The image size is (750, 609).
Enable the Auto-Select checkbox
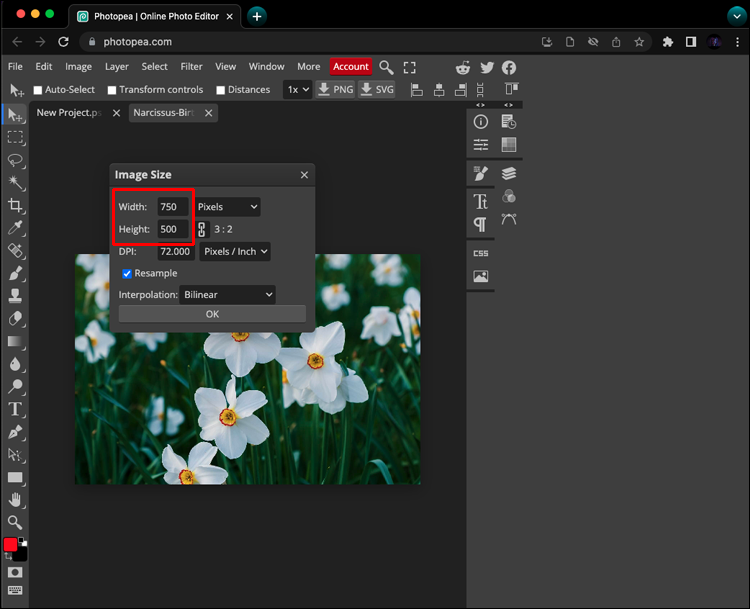(x=39, y=90)
